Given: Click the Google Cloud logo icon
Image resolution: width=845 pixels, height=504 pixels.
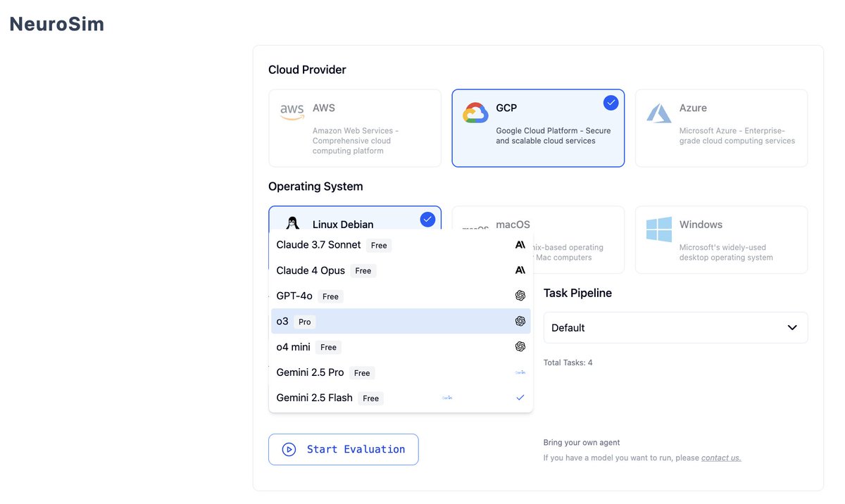Looking at the screenshot, I should (x=475, y=113).
